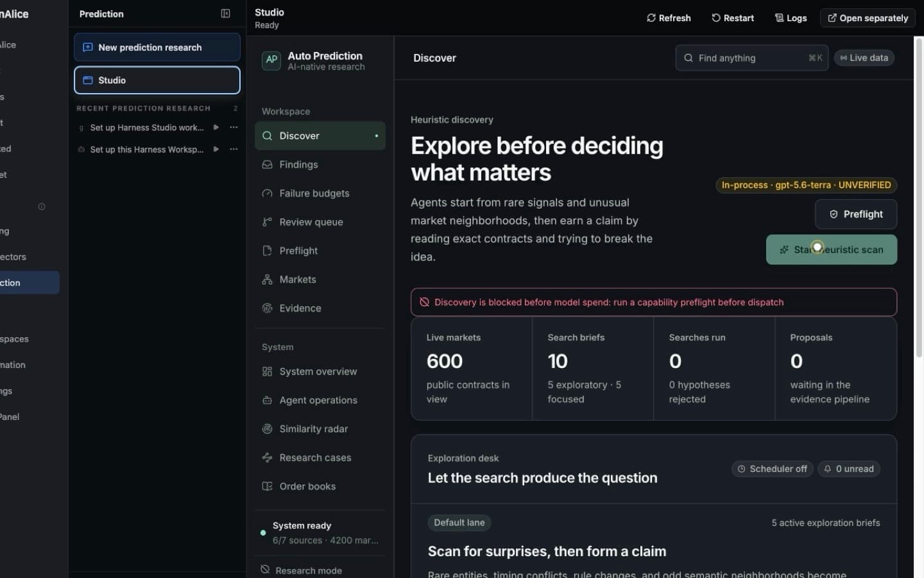
Task: Click the Failure budgets gauge icon
Action: (267, 193)
